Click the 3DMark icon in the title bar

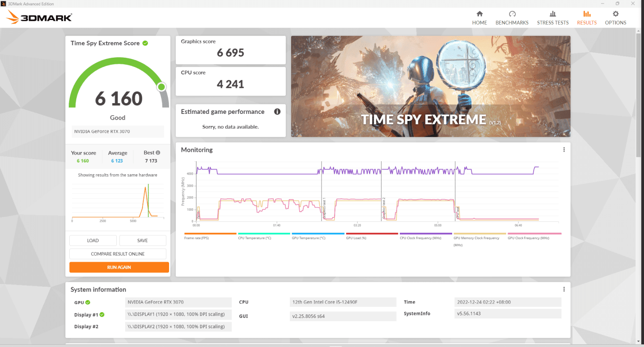[x=4, y=4]
